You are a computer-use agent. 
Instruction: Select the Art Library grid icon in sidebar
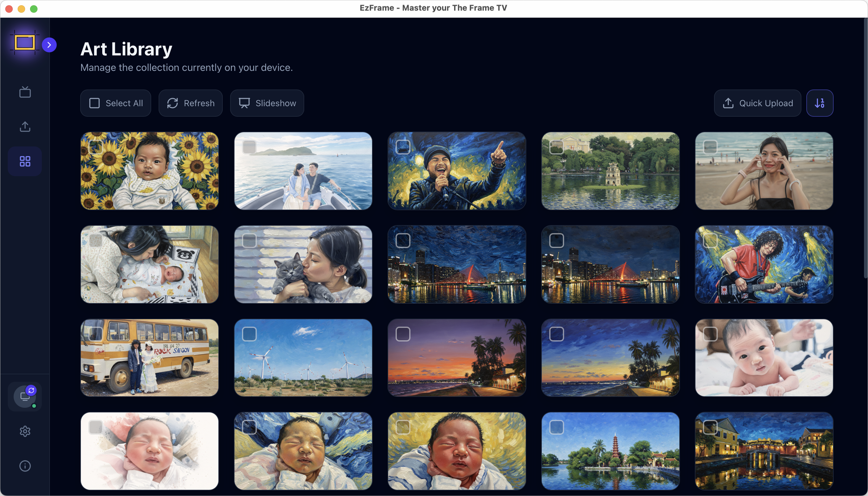click(x=24, y=161)
